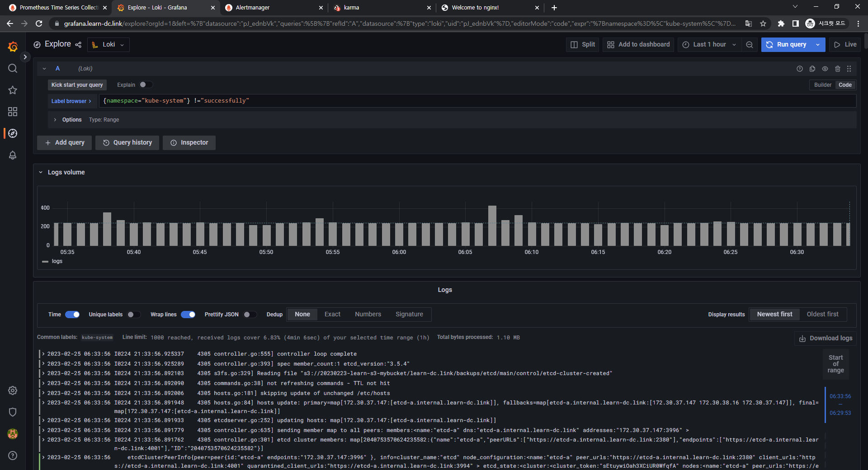The height and width of the screenshot is (470, 868).
Task: Disable the Wrap lines toggle
Action: point(188,315)
